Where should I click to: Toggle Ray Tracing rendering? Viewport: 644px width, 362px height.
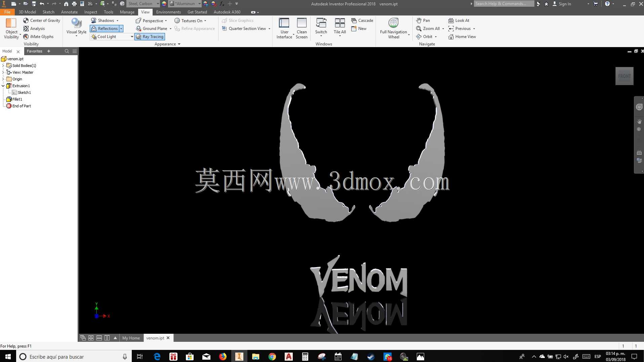[x=150, y=37]
